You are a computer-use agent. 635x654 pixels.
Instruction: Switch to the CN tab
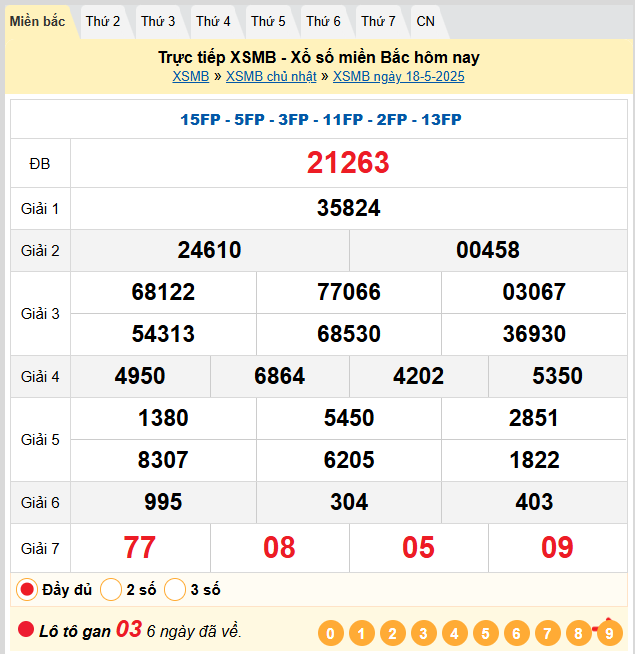(x=426, y=22)
